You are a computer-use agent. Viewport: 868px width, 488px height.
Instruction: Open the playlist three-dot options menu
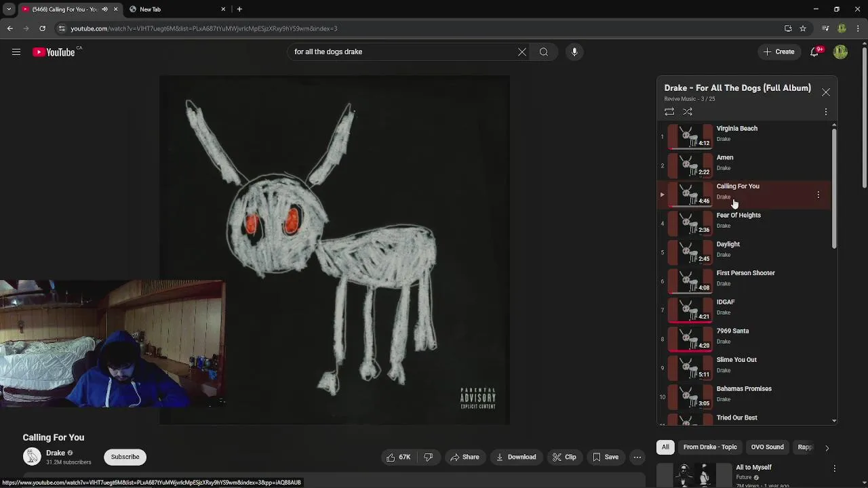click(x=826, y=112)
